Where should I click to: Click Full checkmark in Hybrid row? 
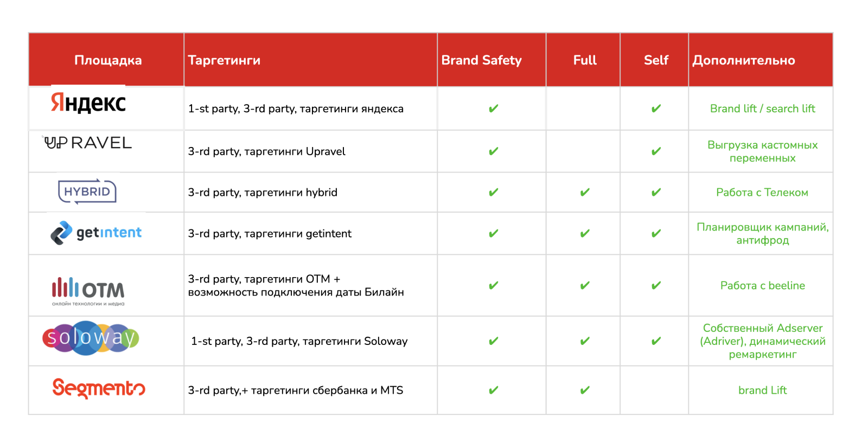[584, 193]
